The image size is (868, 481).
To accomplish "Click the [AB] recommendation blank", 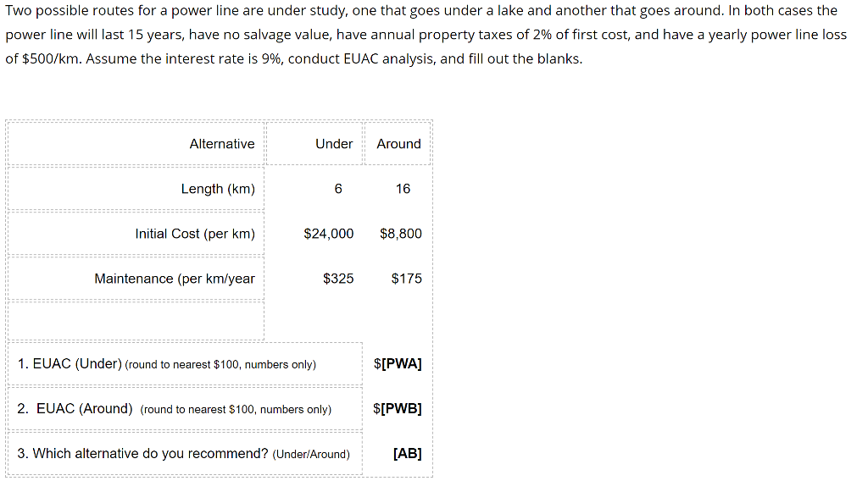I will point(408,453).
